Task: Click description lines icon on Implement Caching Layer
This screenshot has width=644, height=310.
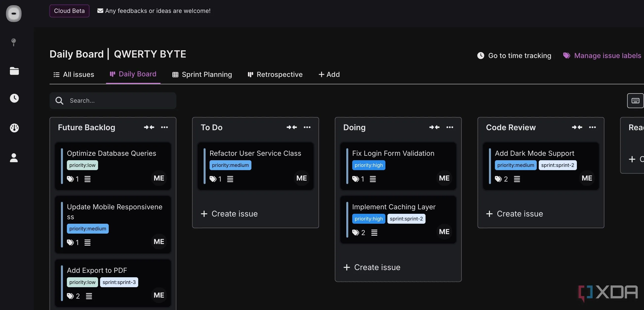Action: (x=374, y=233)
